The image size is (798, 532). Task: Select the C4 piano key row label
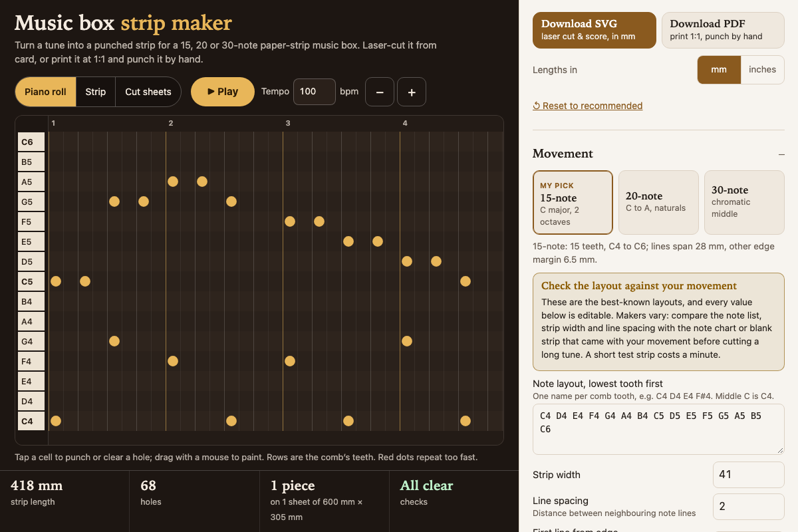pyautogui.click(x=31, y=421)
